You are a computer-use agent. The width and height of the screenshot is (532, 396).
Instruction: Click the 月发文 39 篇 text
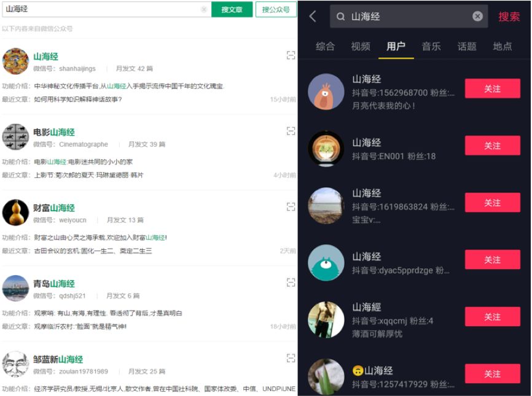pyautogui.click(x=147, y=144)
